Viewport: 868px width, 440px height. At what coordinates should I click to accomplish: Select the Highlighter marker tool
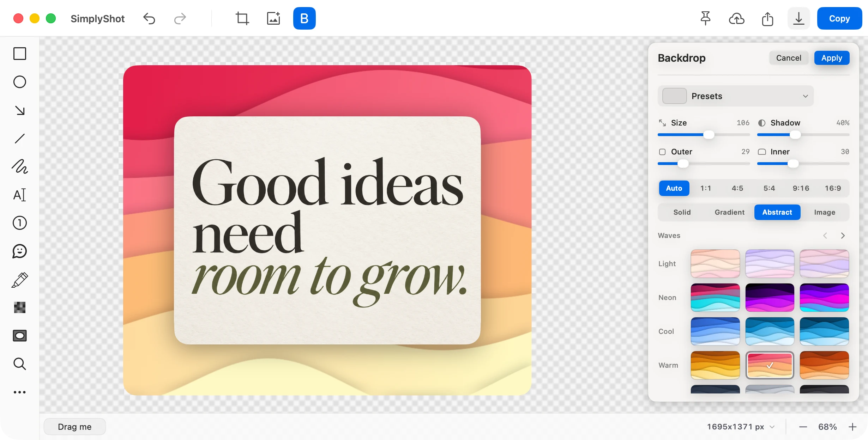pos(20,280)
